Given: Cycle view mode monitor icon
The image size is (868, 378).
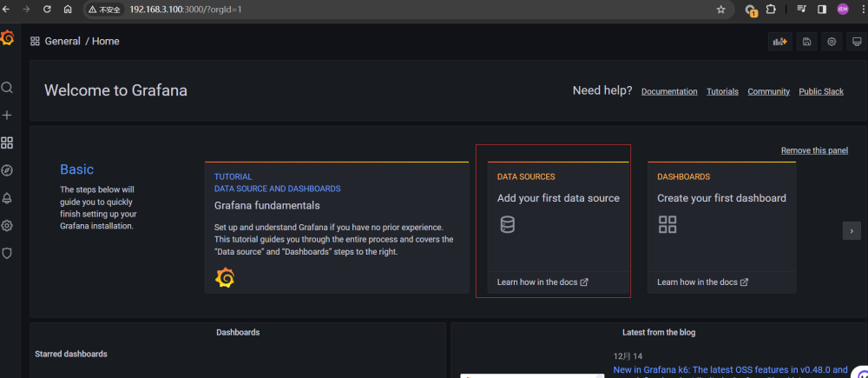Looking at the screenshot, I should pos(857,42).
